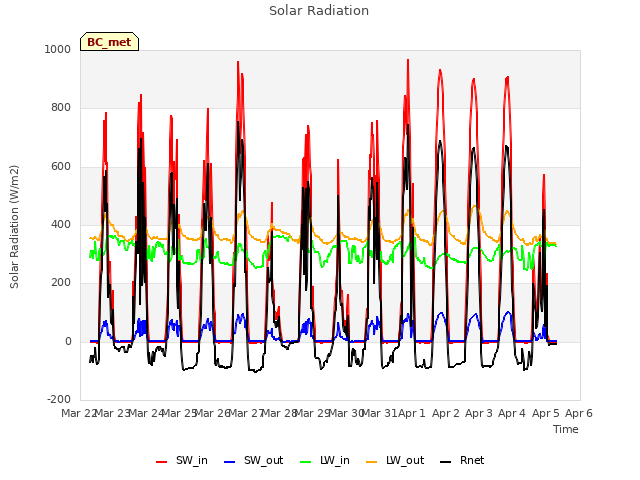640x480 pixels.
Task: Click the Apr 4 x-axis date label
Action: click(x=512, y=413)
